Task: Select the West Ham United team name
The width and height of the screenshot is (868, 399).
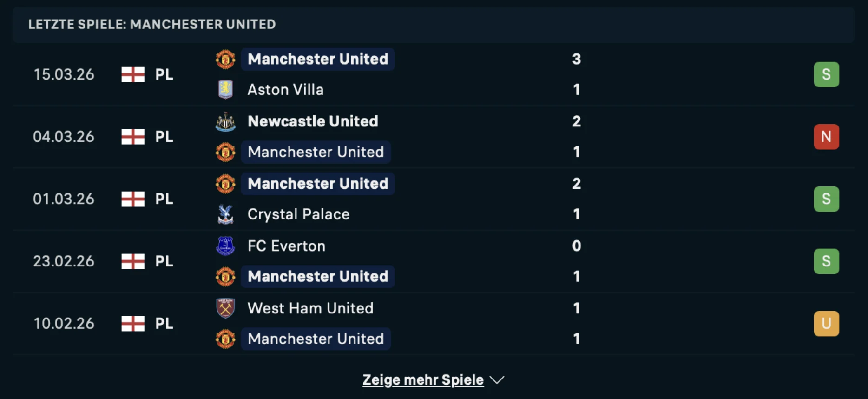Action: pyautogui.click(x=310, y=308)
